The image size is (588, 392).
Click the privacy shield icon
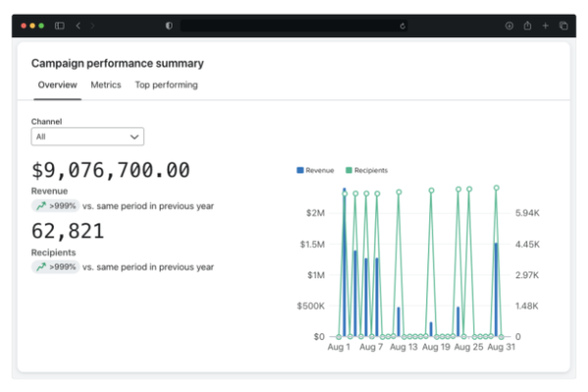click(x=169, y=25)
